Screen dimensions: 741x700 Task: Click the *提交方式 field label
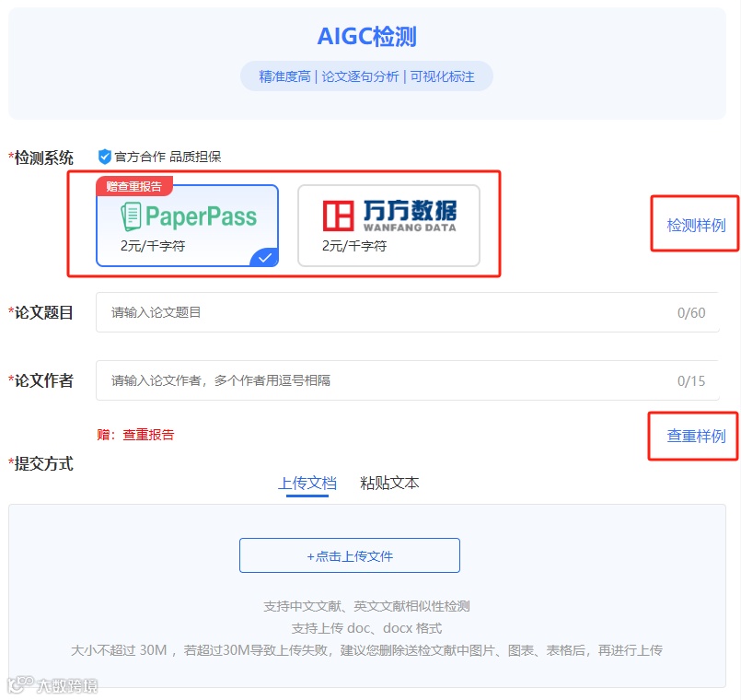pos(41,463)
